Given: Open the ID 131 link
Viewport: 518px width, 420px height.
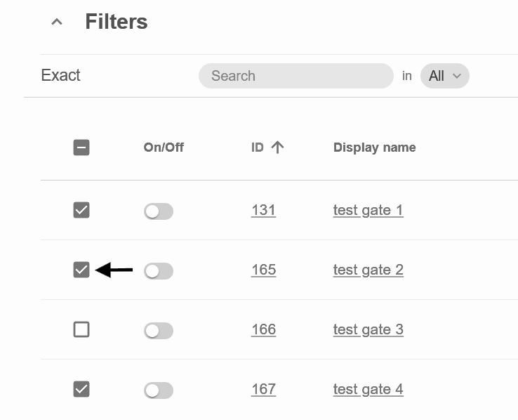Looking at the screenshot, I should pyautogui.click(x=263, y=210).
